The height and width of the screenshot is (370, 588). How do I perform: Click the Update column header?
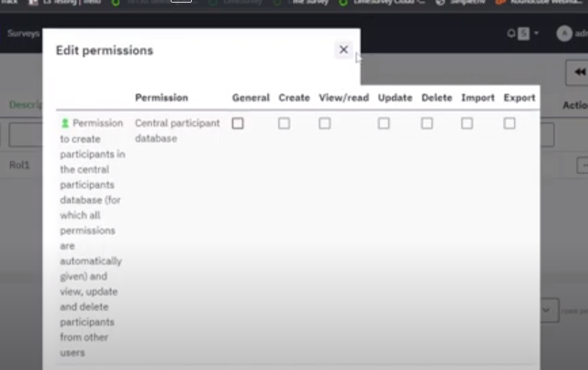(395, 97)
